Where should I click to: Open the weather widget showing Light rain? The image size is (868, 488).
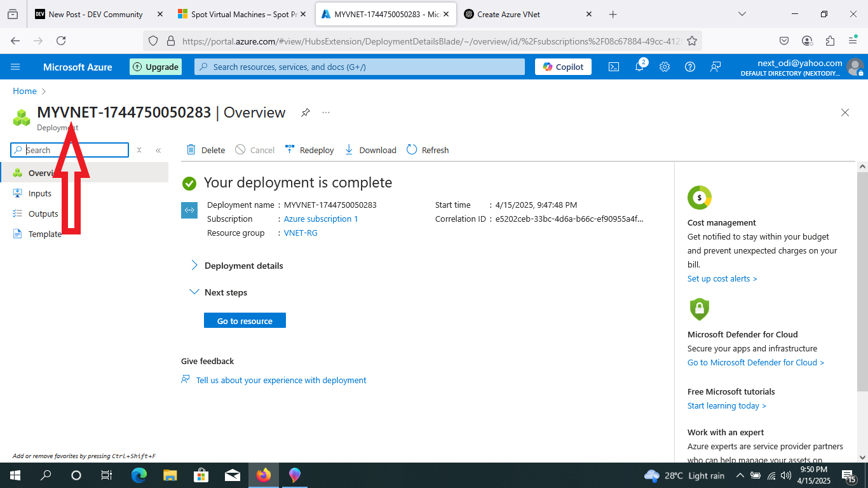tap(684, 475)
